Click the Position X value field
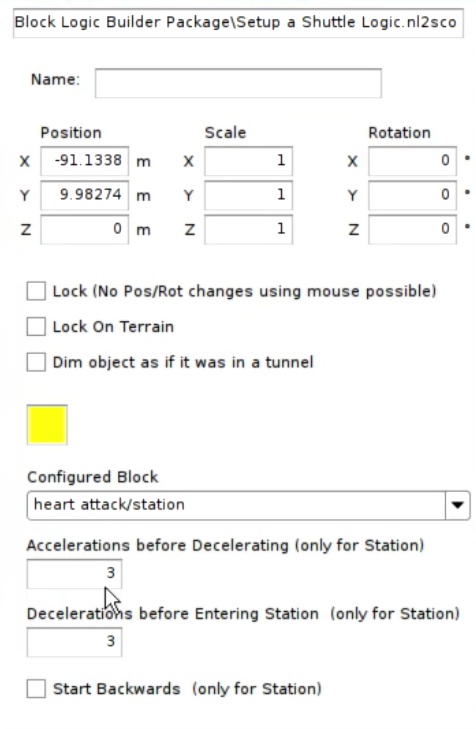Image resolution: width=476 pixels, height=729 pixels. click(85, 161)
